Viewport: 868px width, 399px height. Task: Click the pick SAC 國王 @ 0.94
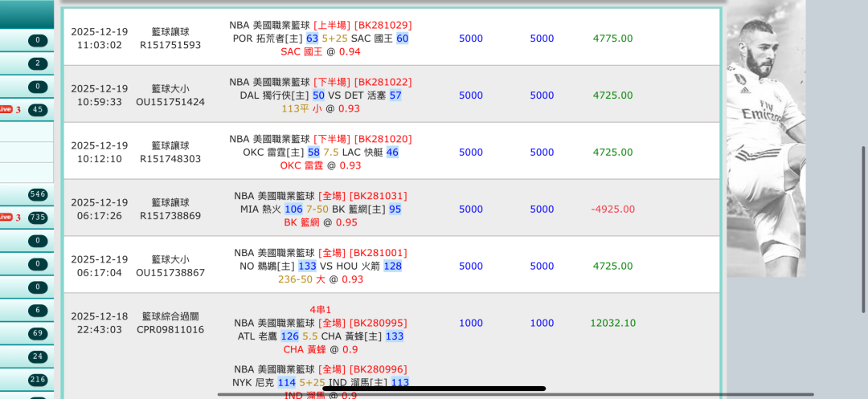click(321, 52)
